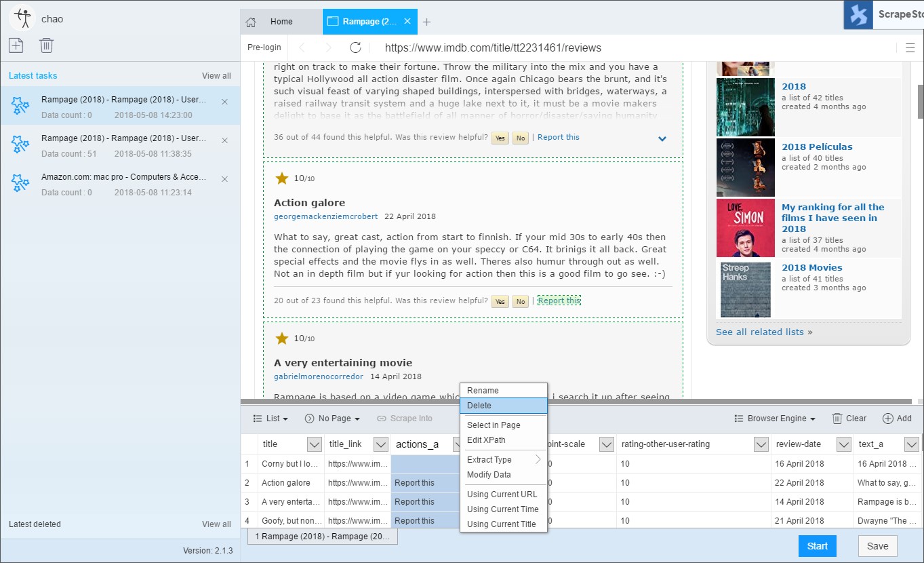Click the new task plus icon
Viewport: 924px width, 563px height.
pos(16,45)
